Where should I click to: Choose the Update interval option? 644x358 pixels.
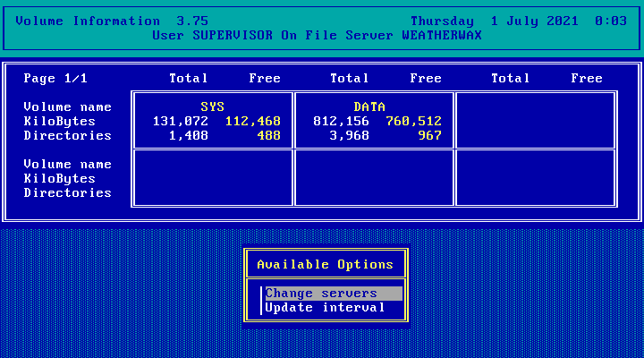click(x=325, y=308)
